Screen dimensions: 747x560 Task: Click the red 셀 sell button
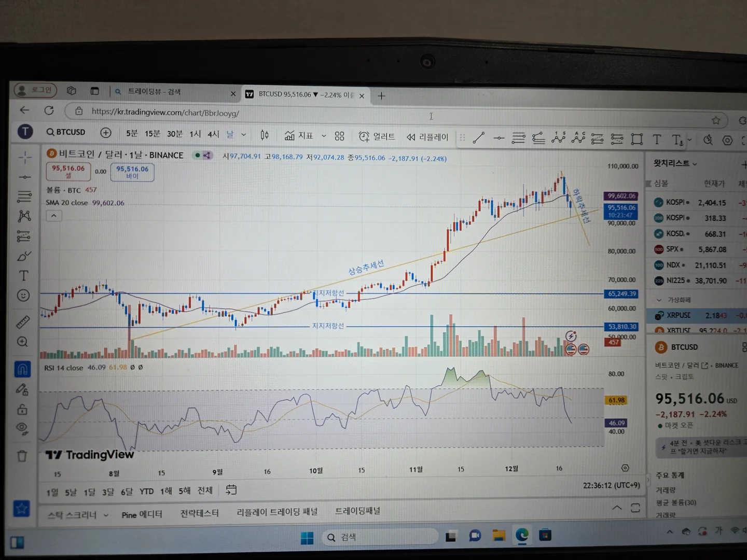(68, 171)
